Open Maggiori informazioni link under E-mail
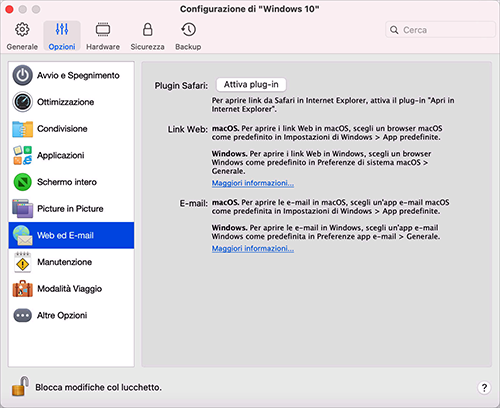 (x=253, y=248)
